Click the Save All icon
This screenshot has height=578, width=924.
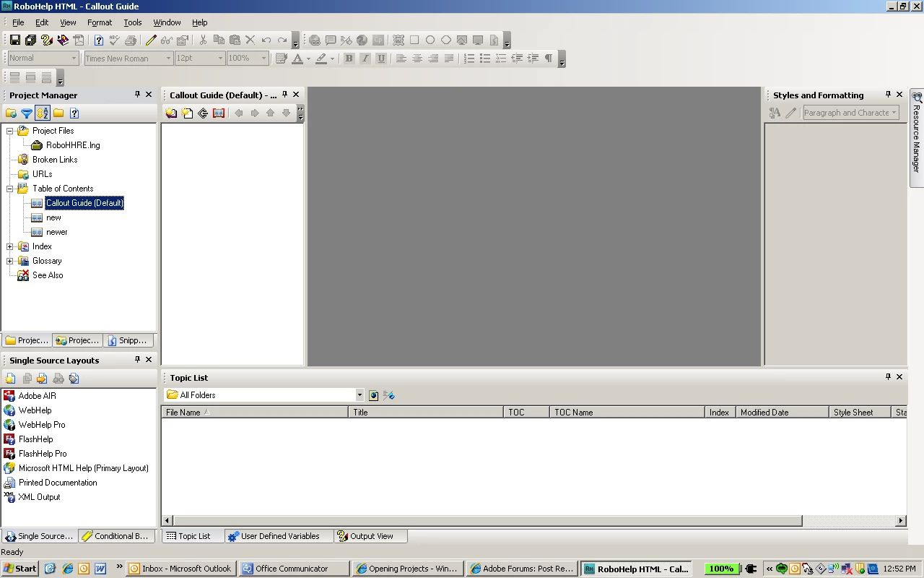click(31, 40)
